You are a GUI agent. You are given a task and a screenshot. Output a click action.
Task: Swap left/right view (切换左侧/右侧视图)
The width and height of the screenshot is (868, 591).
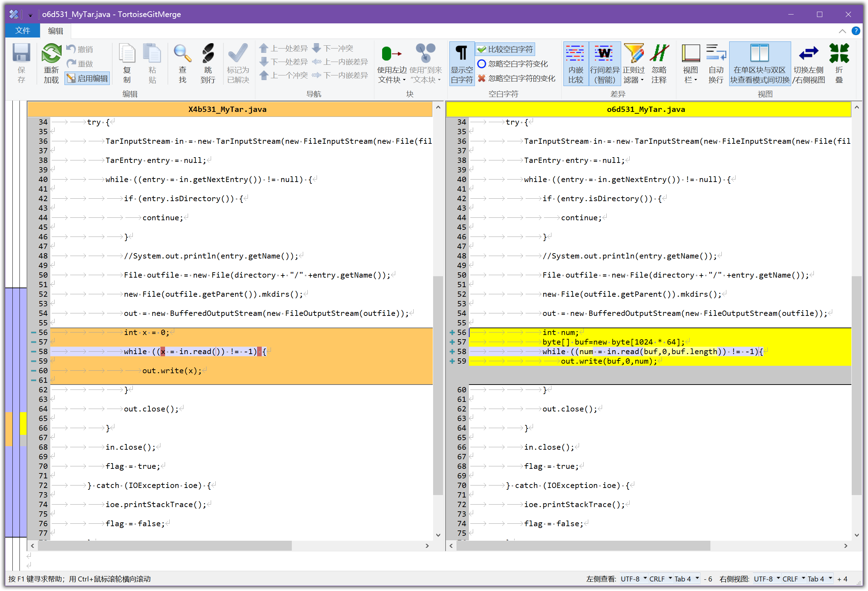[x=809, y=63]
